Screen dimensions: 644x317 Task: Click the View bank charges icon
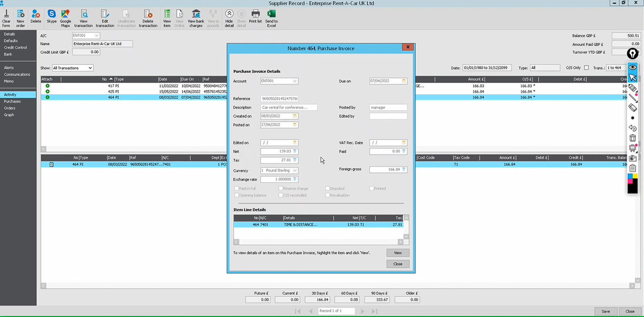196,18
